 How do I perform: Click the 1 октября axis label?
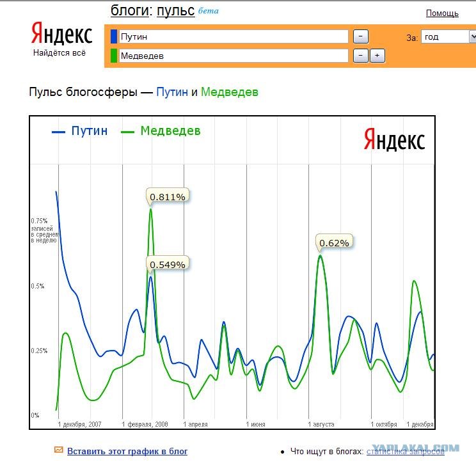click(x=384, y=424)
